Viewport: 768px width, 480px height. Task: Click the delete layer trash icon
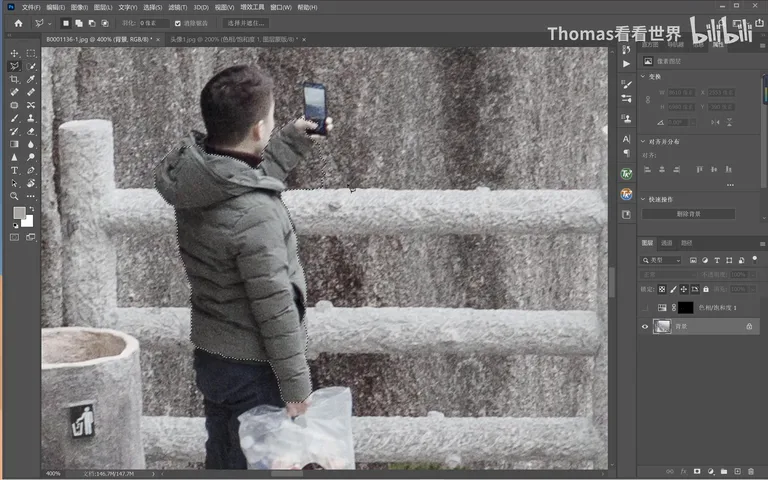[751, 471]
